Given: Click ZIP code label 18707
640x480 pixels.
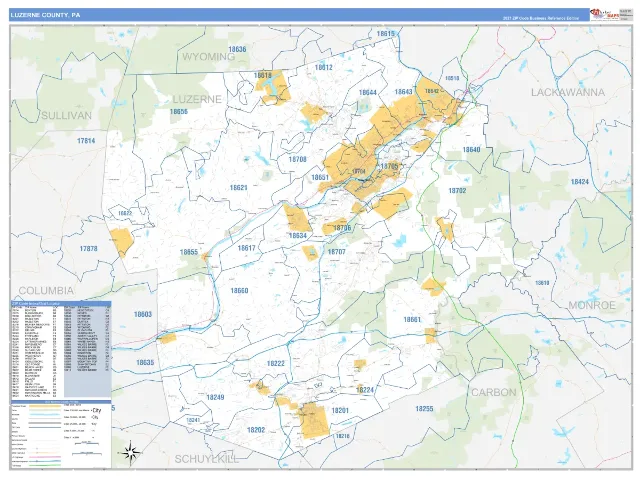Looking at the screenshot, I should click(336, 252).
